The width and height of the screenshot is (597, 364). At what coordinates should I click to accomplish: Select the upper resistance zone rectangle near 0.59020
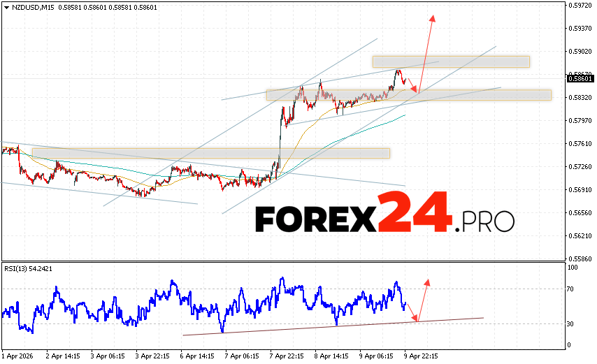pyautogui.click(x=450, y=61)
